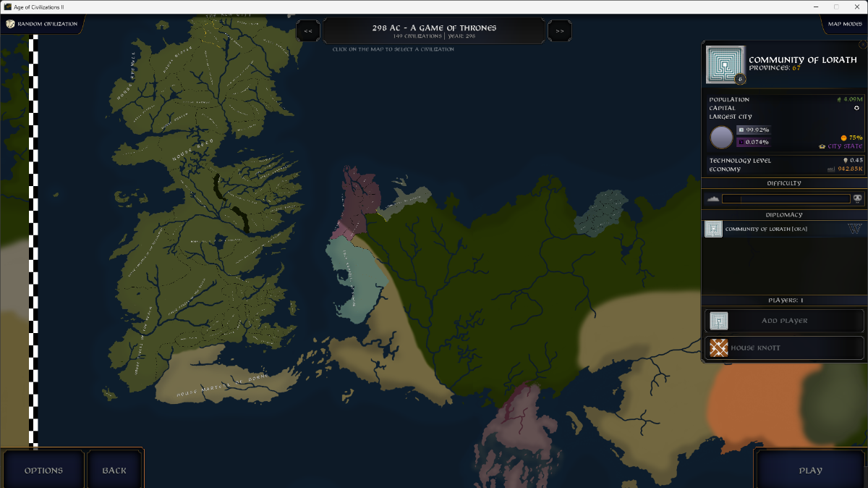Click the skull icon on difficulty bar
Image resolution: width=868 pixels, height=488 pixels.
click(x=858, y=198)
